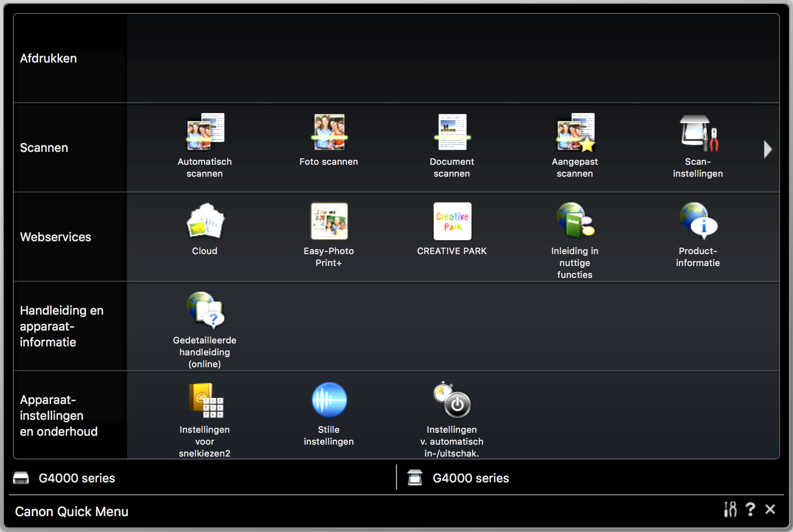Open automatic power on/off settings
The width and height of the screenshot is (793, 532).
[452, 400]
